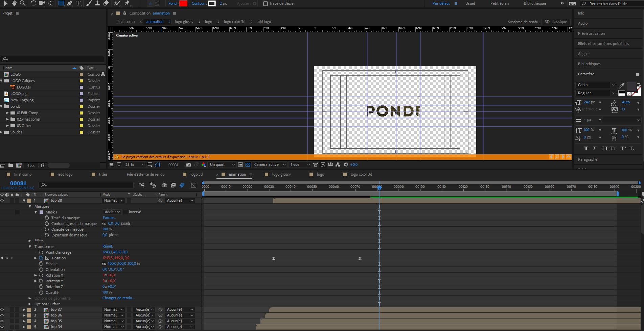Toggle the Inversé checkbox for Mask 1
This screenshot has width=644, height=331.
tap(125, 212)
